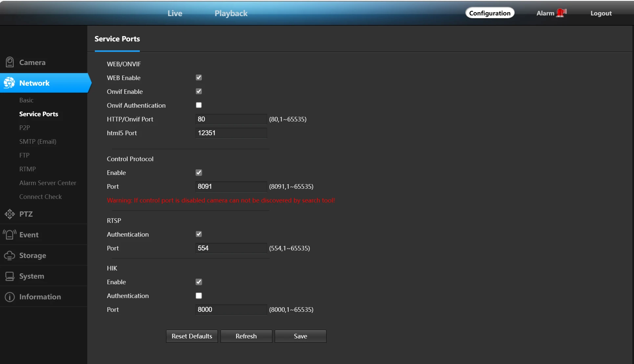Viewport: 634px width, 364px height.
Task: Click the Network globe icon
Action: (9, 83)
